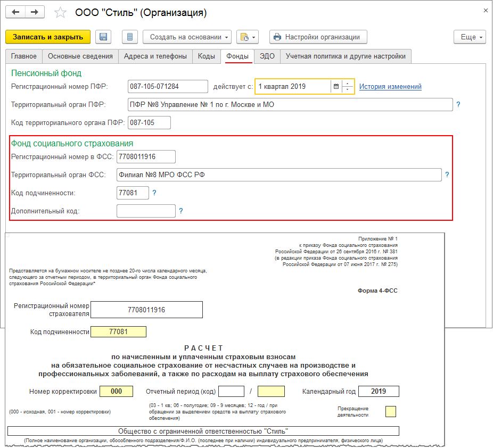Increase the quarter with the up stepper arrow

pos(348,84)
